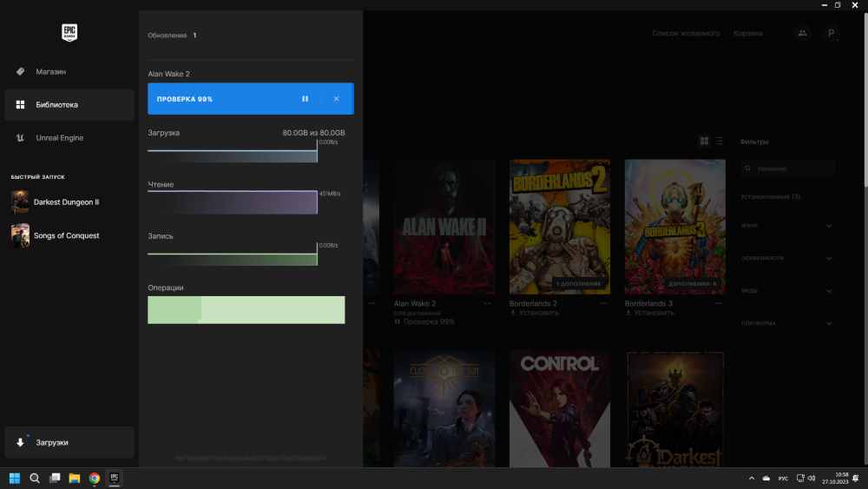Click the Epic Games logo
Screen dimensions: 868x489
(x=69, y=33)
